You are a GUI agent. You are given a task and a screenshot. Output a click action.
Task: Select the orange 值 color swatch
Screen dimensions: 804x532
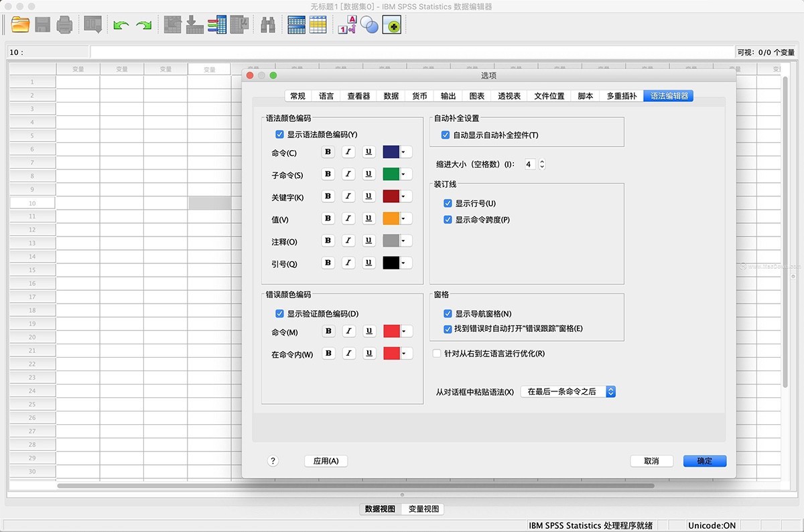pyautogui.click(x=389, y=218)
